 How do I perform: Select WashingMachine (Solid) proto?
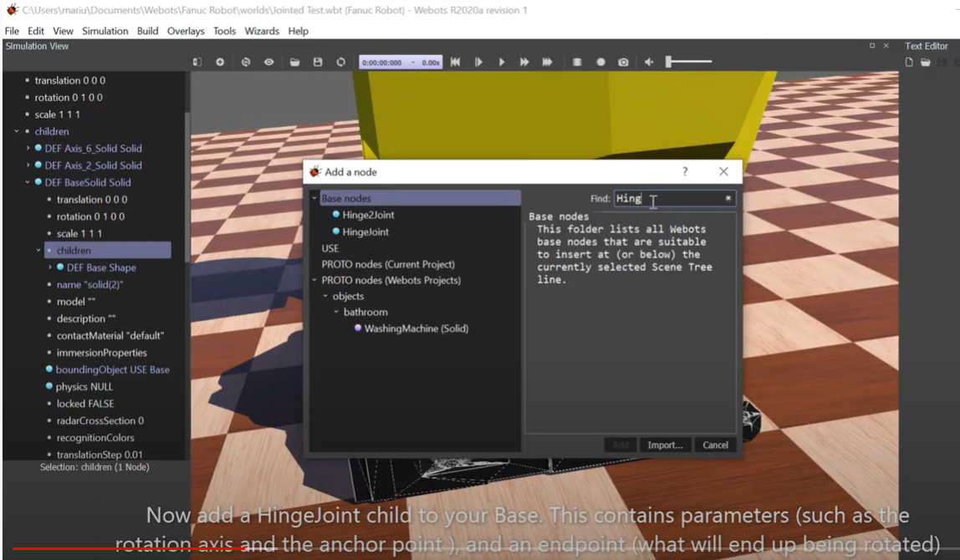tap(416, 328)
